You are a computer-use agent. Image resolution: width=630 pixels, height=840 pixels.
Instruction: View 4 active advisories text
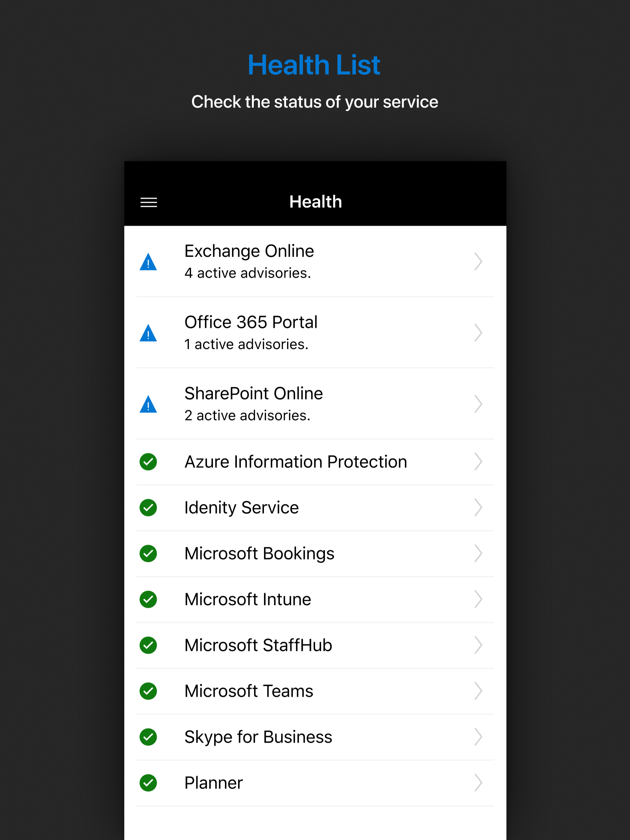pos(248,273)
